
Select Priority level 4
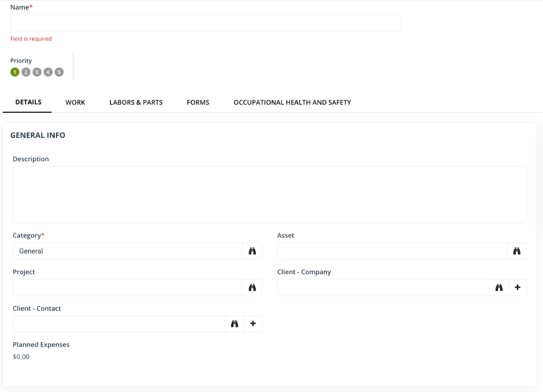click(x=48, y=72)
